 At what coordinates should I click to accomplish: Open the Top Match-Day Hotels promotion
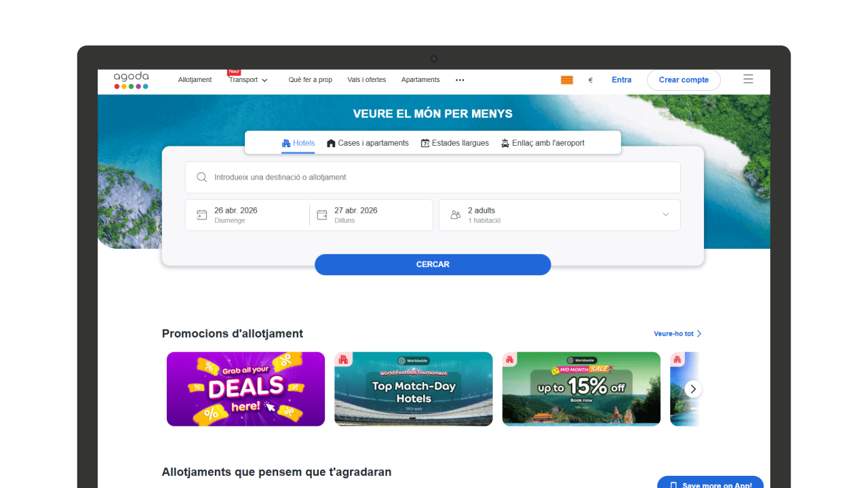coord(413,389)
